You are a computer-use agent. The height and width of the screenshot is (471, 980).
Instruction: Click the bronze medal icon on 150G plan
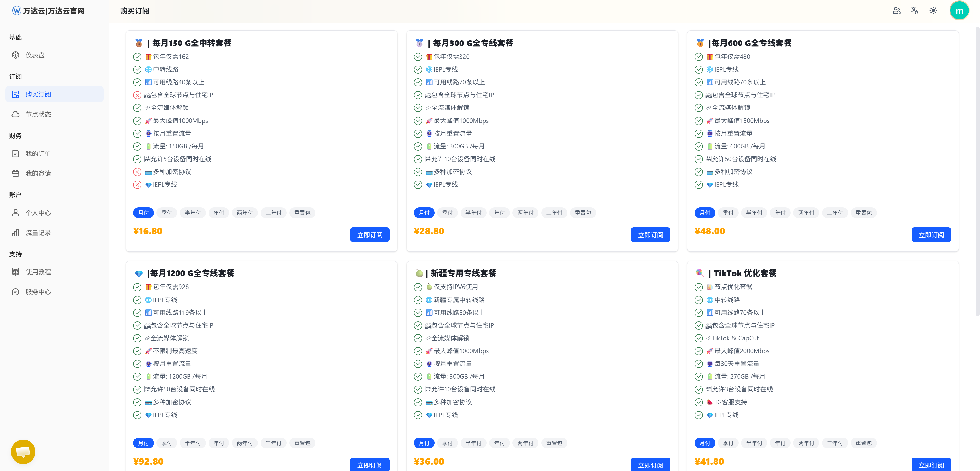click(x=139, y=43)
